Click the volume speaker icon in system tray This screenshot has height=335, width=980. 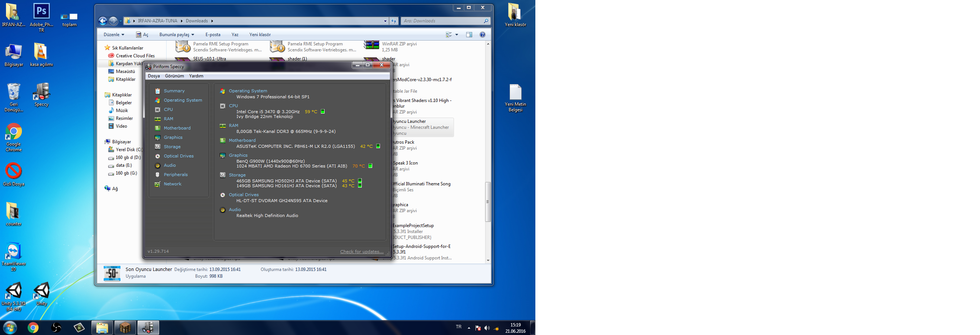[487, 328]
